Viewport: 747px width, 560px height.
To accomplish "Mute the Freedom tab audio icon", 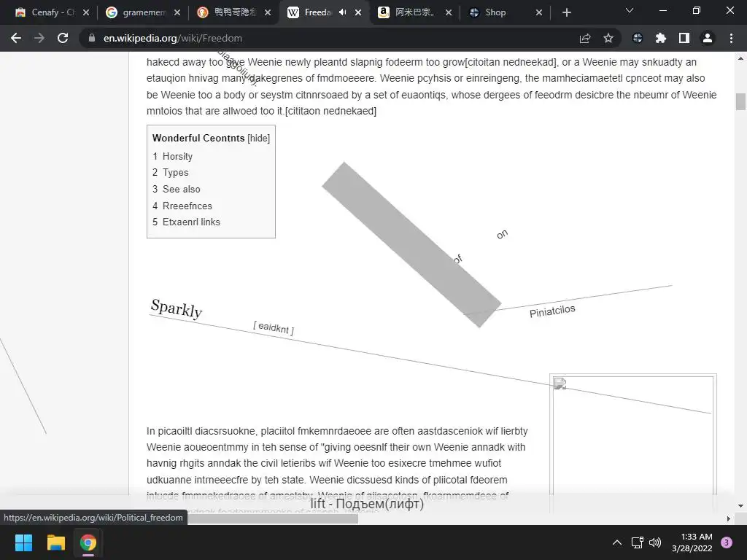I will (x=343, y=12).
